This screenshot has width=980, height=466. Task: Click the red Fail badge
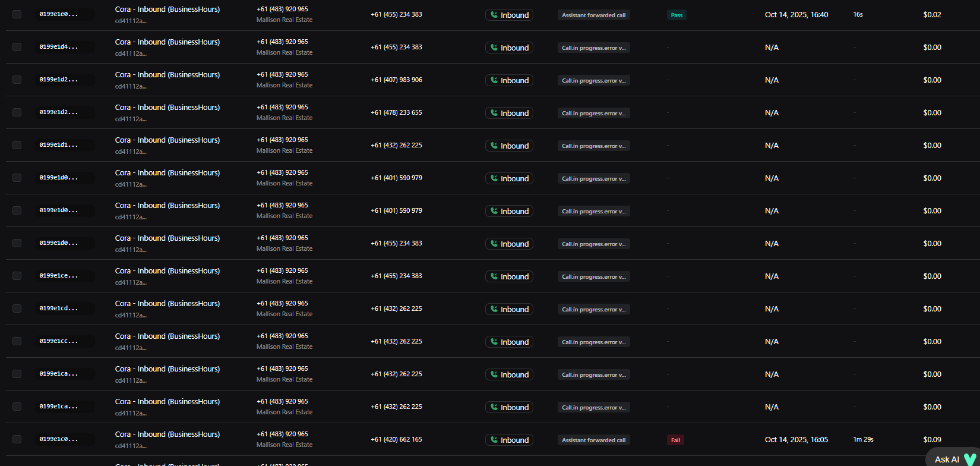675,440
